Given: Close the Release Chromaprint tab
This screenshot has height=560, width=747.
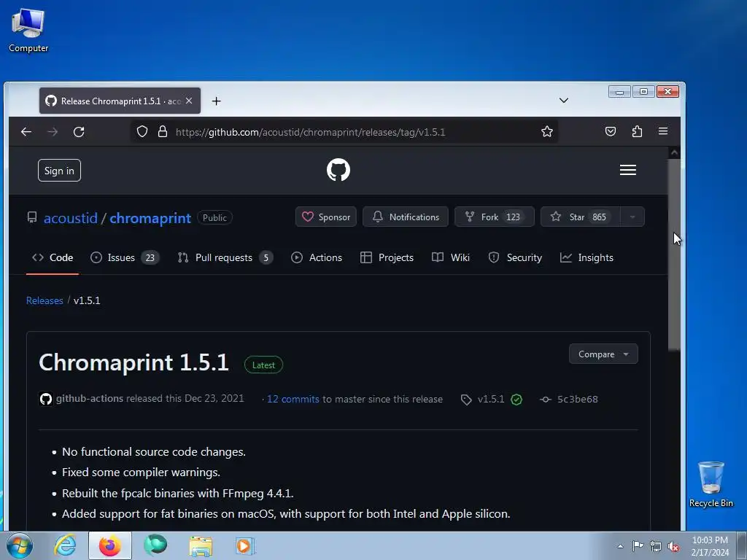Looking at the screenshot, I should (189, 101).
